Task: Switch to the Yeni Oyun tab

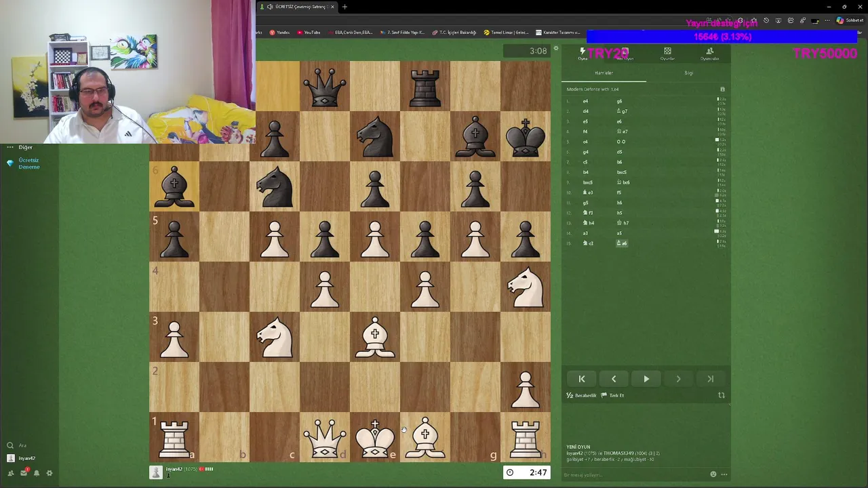Action: click(625, 54)
